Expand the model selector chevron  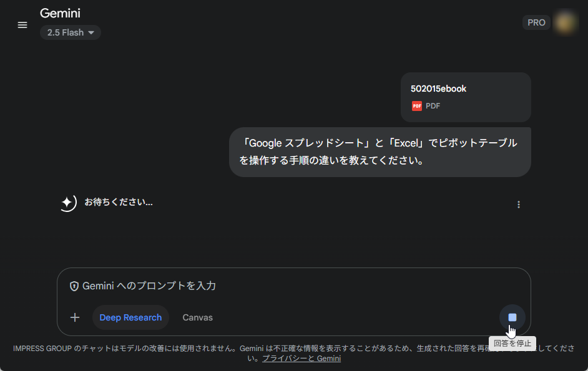(91, 33)
